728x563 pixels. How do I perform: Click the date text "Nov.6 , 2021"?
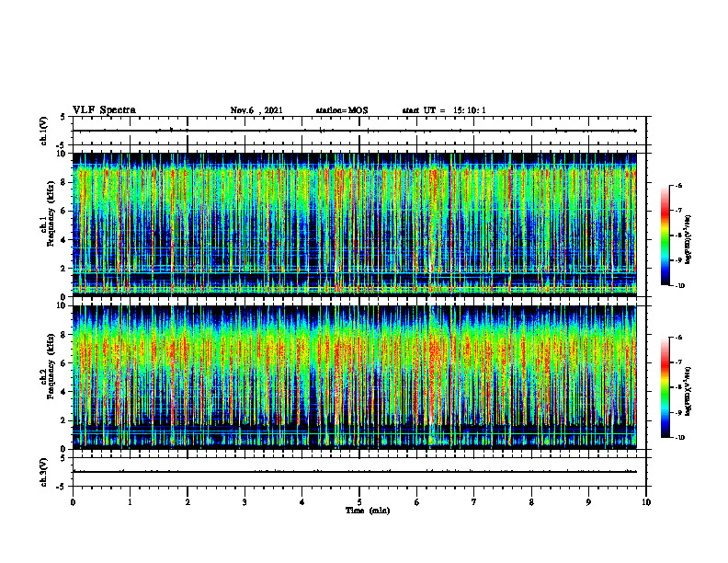[256, 110]
